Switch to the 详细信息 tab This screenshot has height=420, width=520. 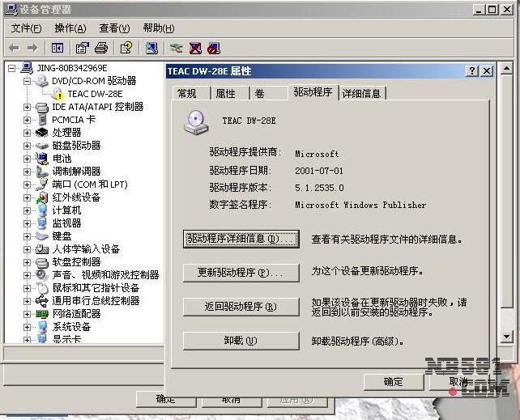(x=361, y=93)
